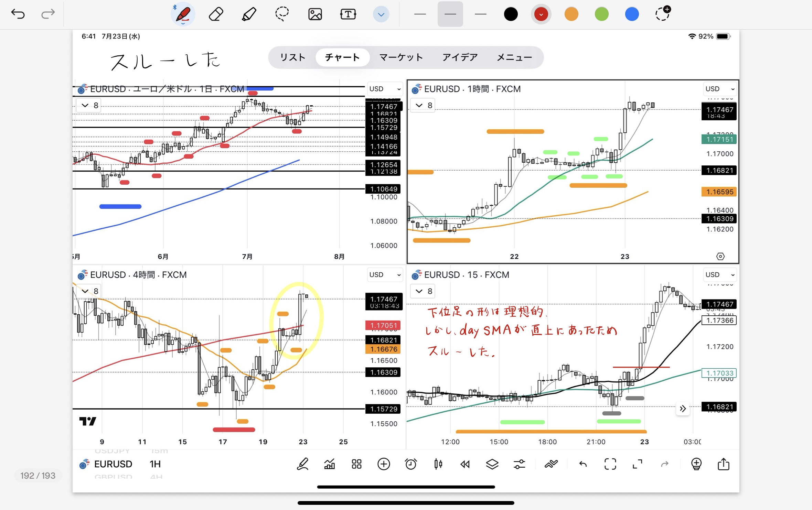Tap the 1H timeframe selector
812x510 pixels.
tap(155, 464)
